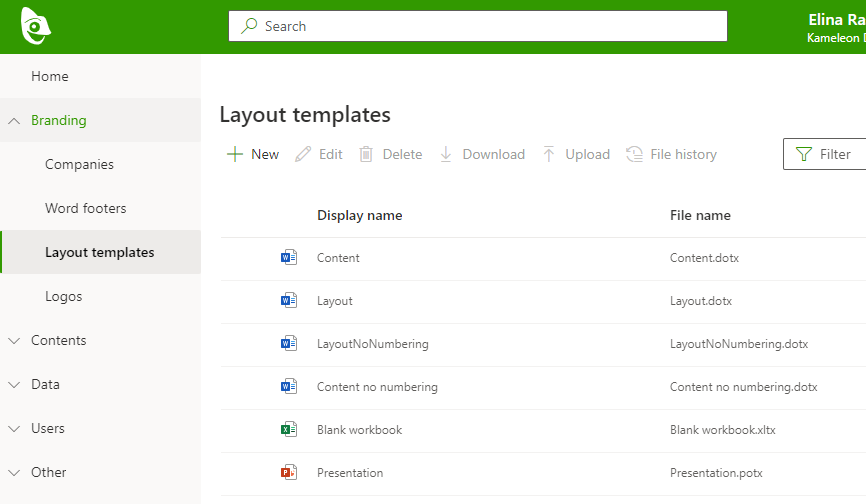Image resolution: width=866 pixels, height=504 pixels.
Task: Go to Word footers
Action: coord(85,209)
